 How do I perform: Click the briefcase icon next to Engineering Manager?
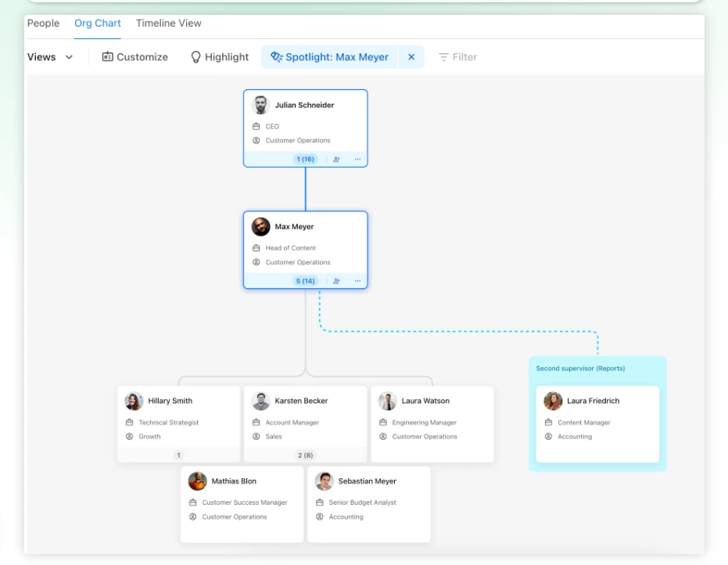pos(383,423)
